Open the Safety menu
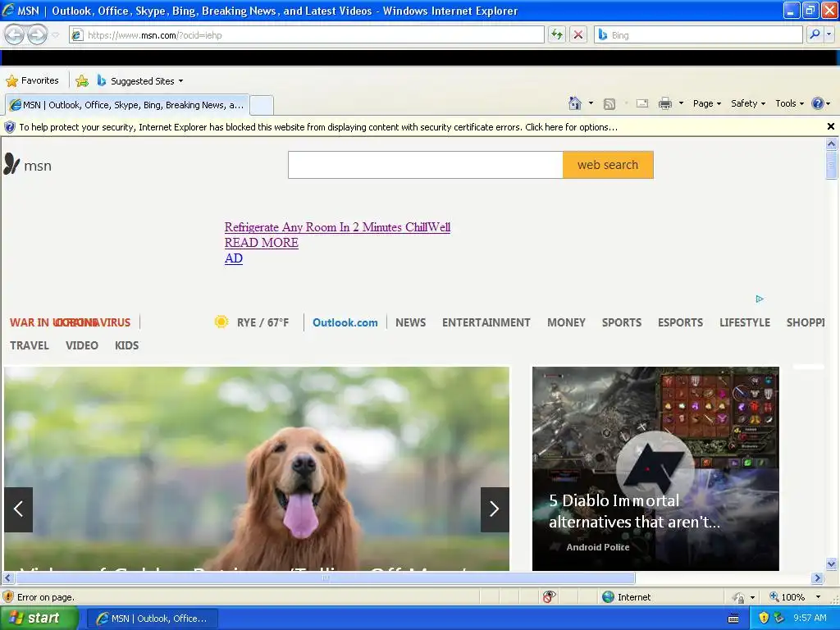The image size is (840, 630). [x=748, y=103]
